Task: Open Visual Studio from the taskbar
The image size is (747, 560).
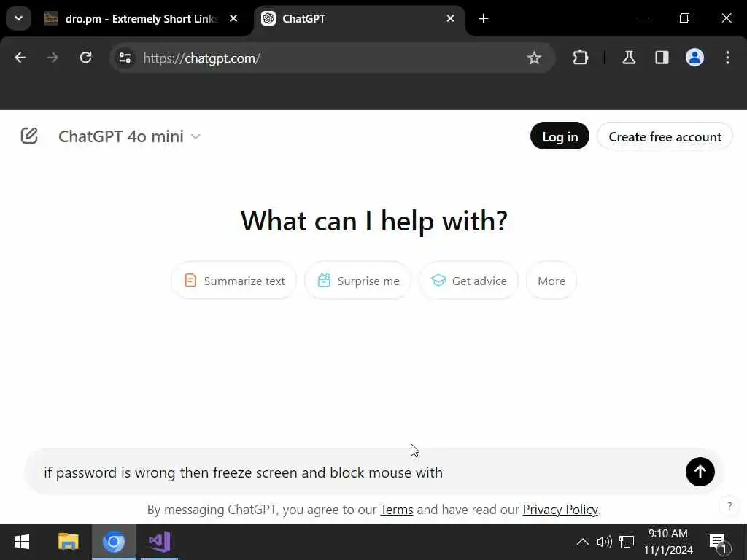Action: coord(159,542)
